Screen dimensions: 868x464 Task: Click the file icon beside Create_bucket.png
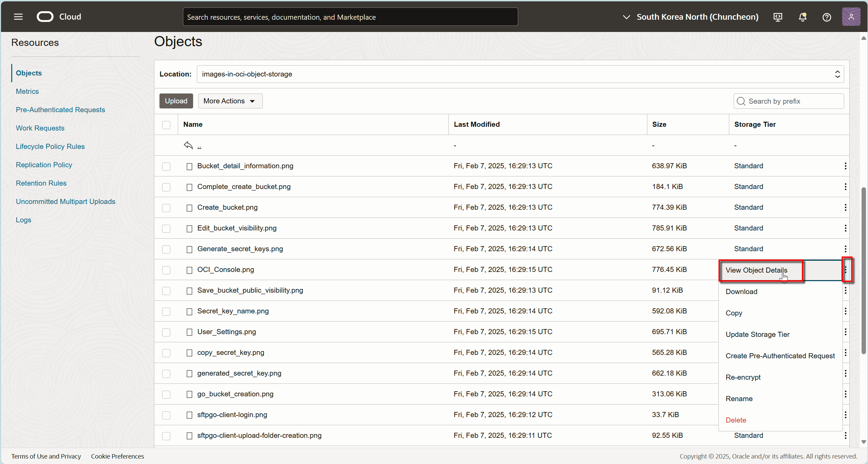189,208
